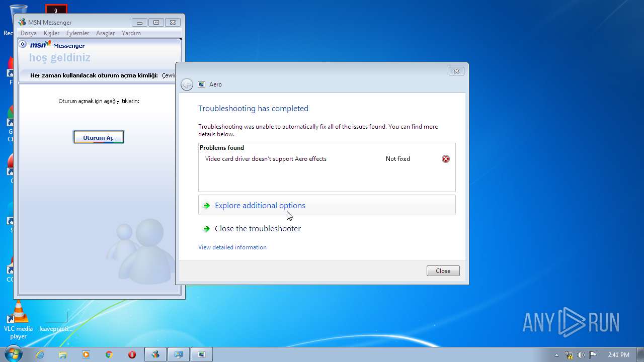The height and width of the screenshot is (362, 644).
Task: Click the MSN Messenger title bar icon
Action: point(22,22)
